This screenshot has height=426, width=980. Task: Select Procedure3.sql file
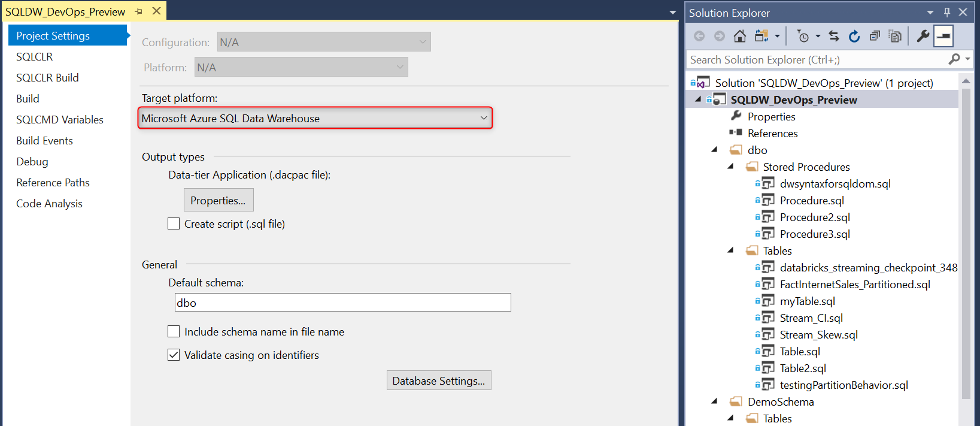pos(815,234)
